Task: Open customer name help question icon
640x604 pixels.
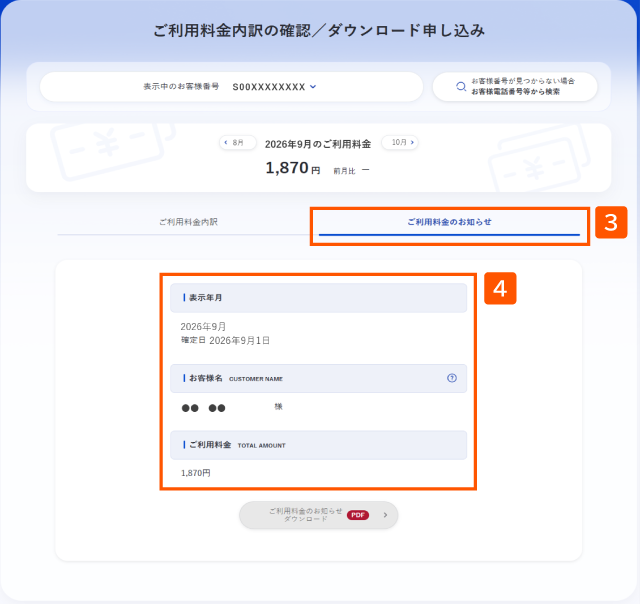Action: pyautogui.click(x=451, y=378)
